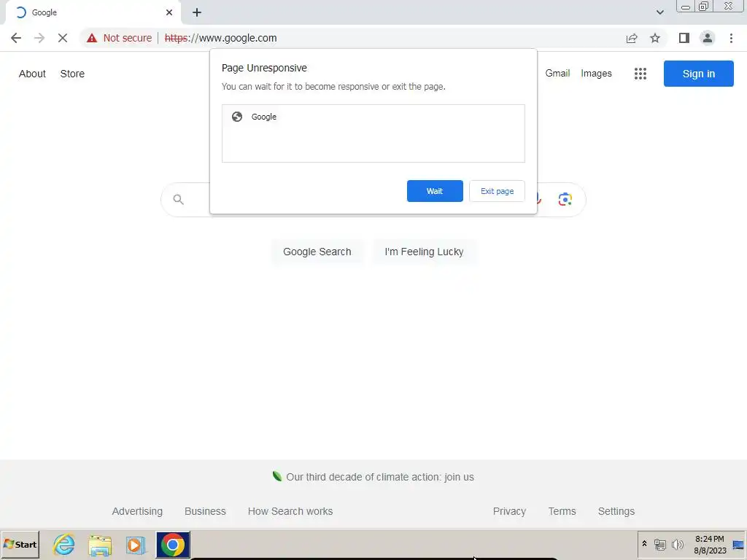Show hidden system tray icons
This screenshot has height=560, width=747.
(644, 544)
